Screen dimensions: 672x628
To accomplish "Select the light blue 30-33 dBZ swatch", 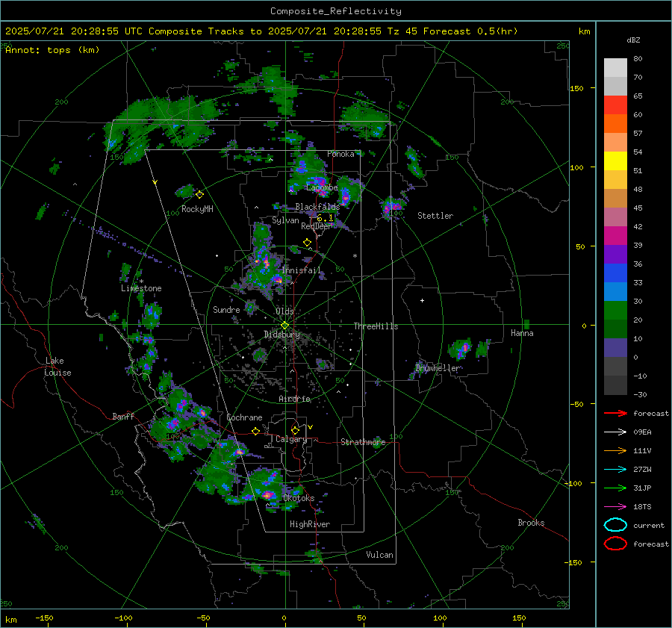I will [615, 291].
